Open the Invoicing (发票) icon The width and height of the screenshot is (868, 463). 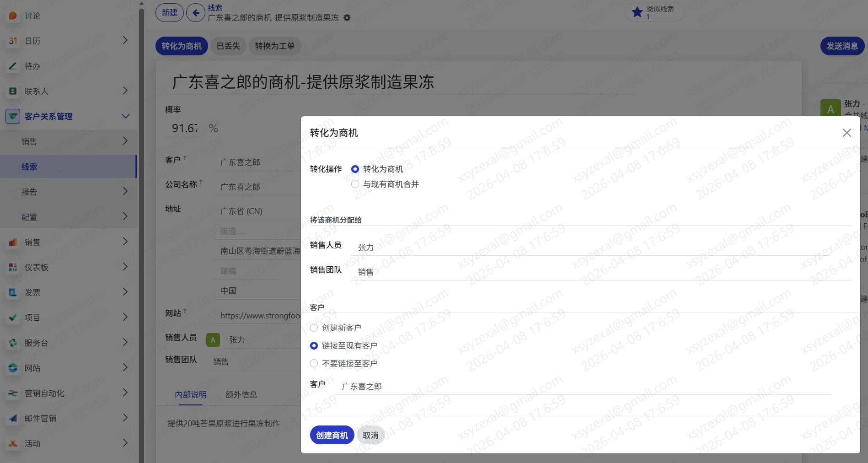point(13,293)
